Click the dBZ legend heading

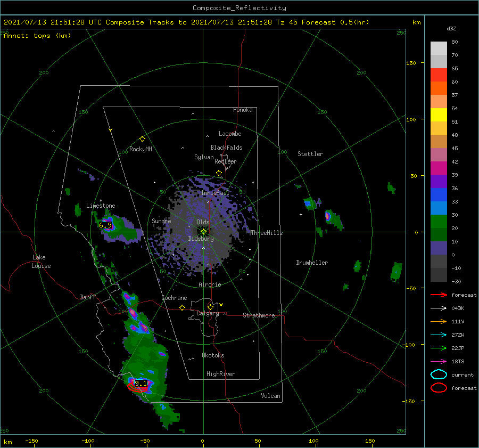point(451,28)
